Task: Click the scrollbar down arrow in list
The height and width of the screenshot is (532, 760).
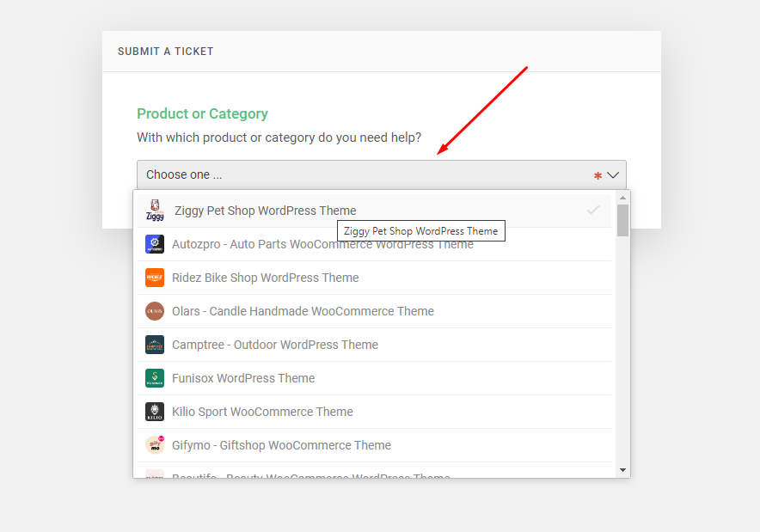Action: [x=623, y=470]
